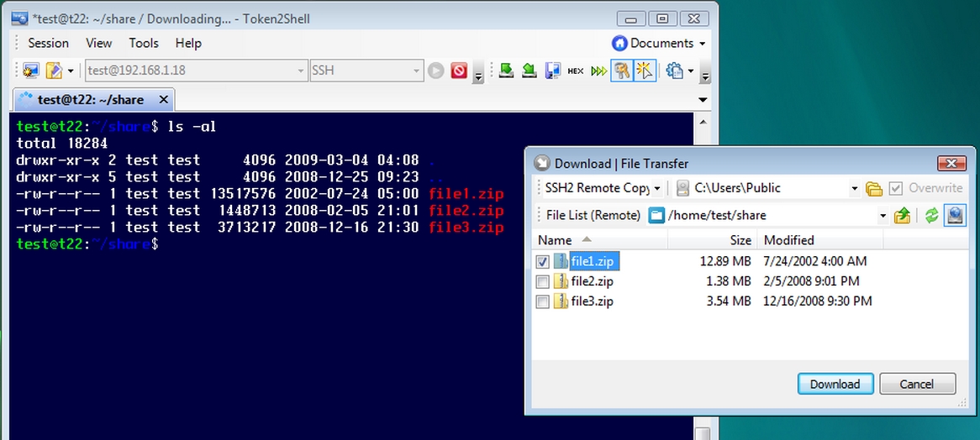Click the gray connect play icon
The height and width of the screenshot is (440, 980).
(x=435, y=71)
